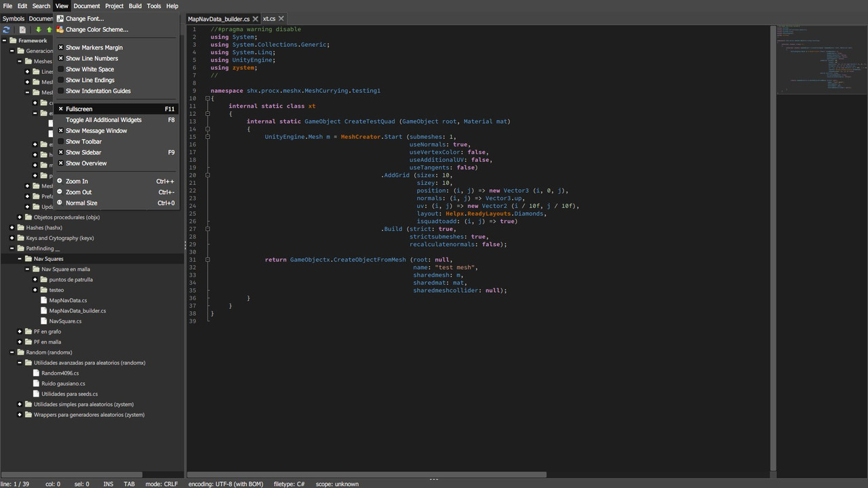This screenshot has height=488, width=868.
Task: Collapse the Framework tree node
Action: click(x=4, y=41)
